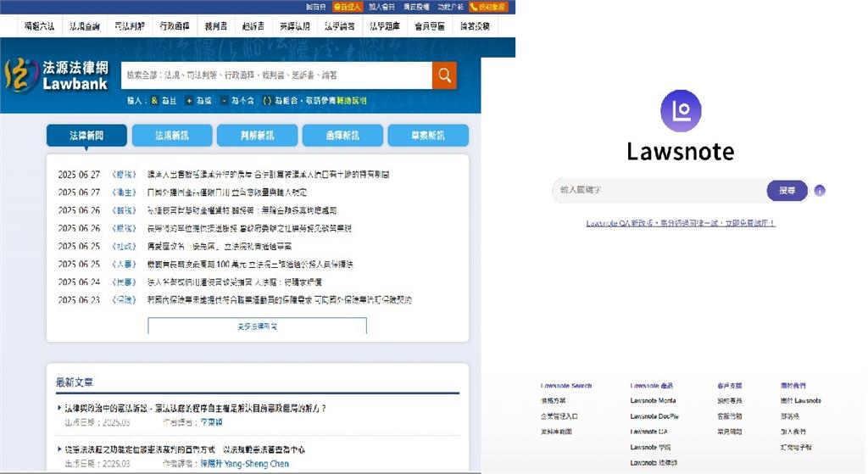Open the 法學論著 menu
The width and height of the screenshot is (868, 474).
pyautogui.click(x=339, y=26)
